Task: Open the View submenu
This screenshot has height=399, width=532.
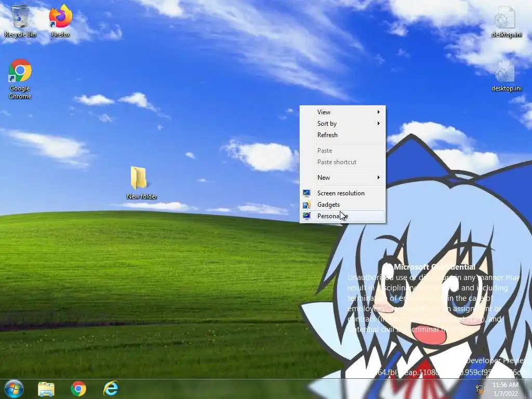Action: tap(343, 112)
